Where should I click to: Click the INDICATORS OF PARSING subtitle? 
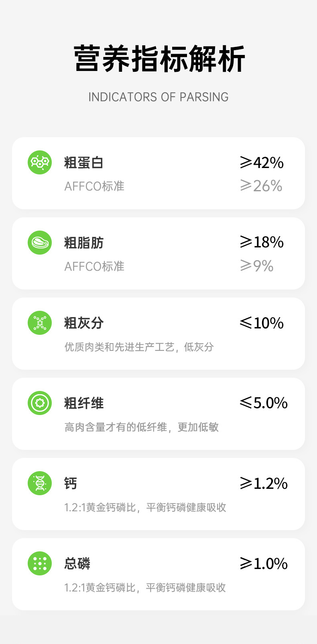click(x=158, y=97)
